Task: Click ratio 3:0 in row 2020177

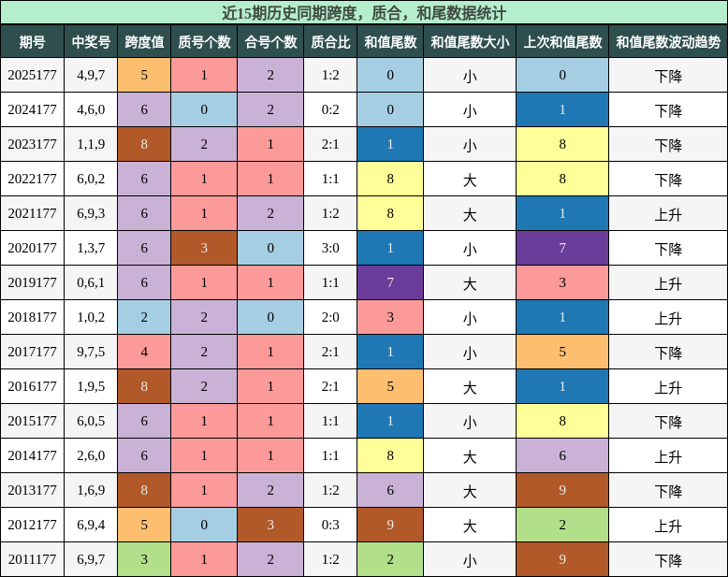Action: pyautogui.click(x=330, y=248)
